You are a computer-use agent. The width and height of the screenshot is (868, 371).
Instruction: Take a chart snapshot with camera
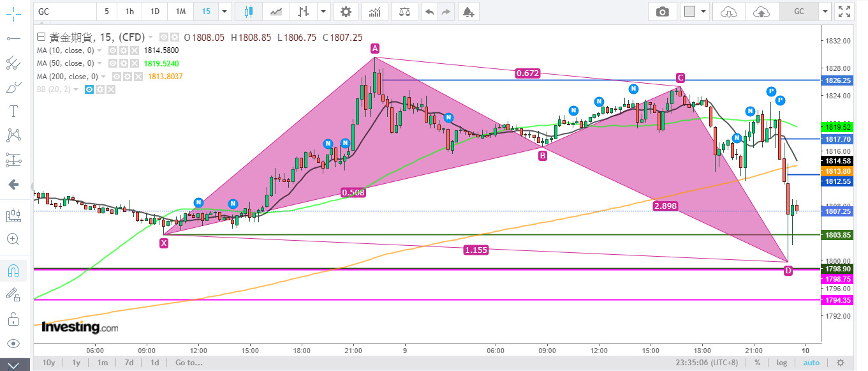[x=663, y=11]
